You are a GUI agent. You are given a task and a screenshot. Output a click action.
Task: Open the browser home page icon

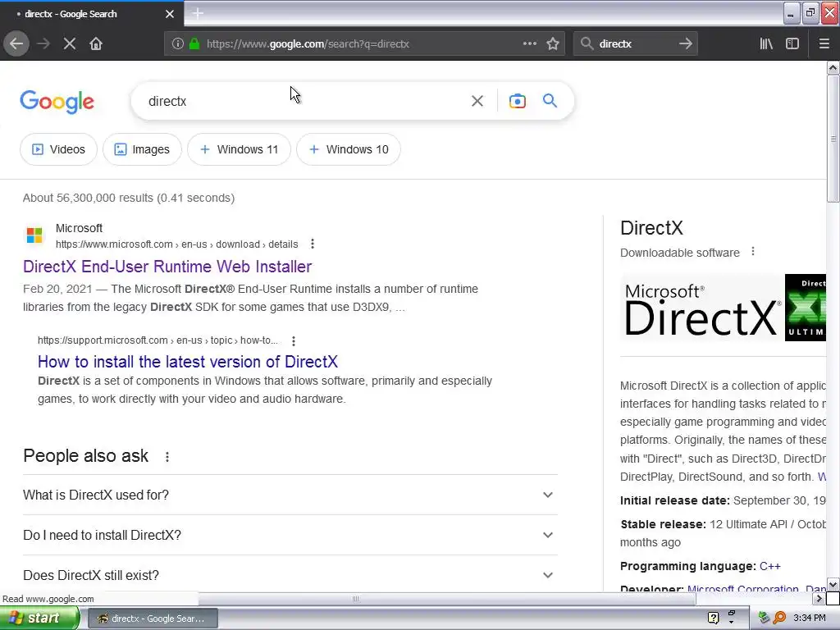pos(95,43)
